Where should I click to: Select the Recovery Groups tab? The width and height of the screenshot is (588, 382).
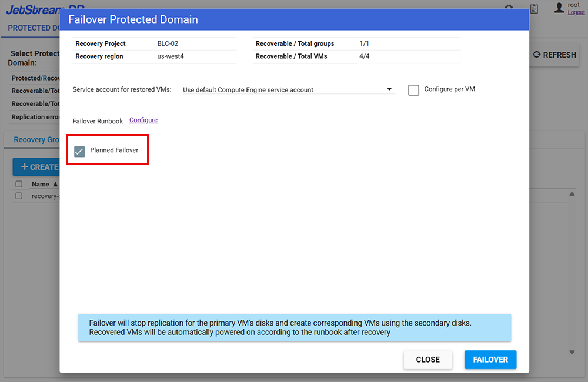point(36,140)
